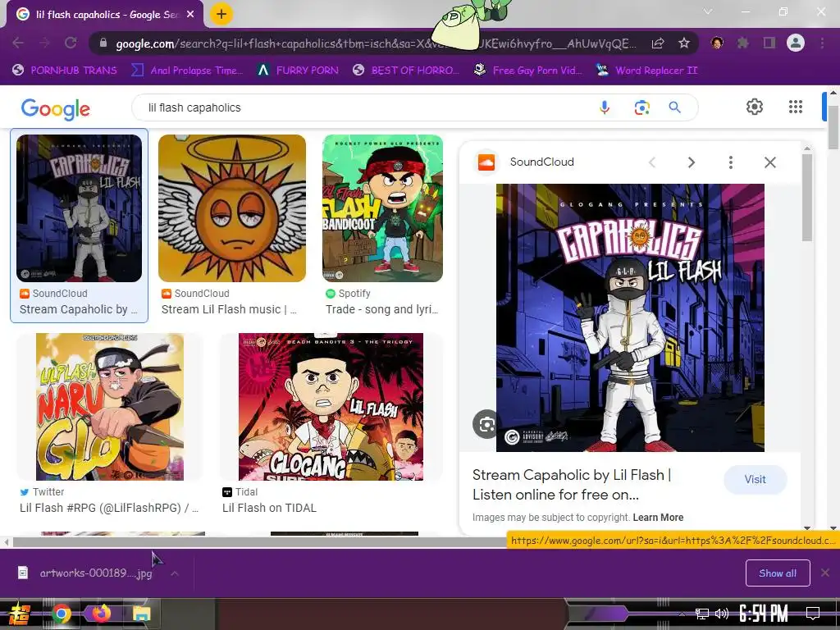Screen dimensions: 840x630
Task: Open the Learn More copyright link
Action: coord(658,518)
